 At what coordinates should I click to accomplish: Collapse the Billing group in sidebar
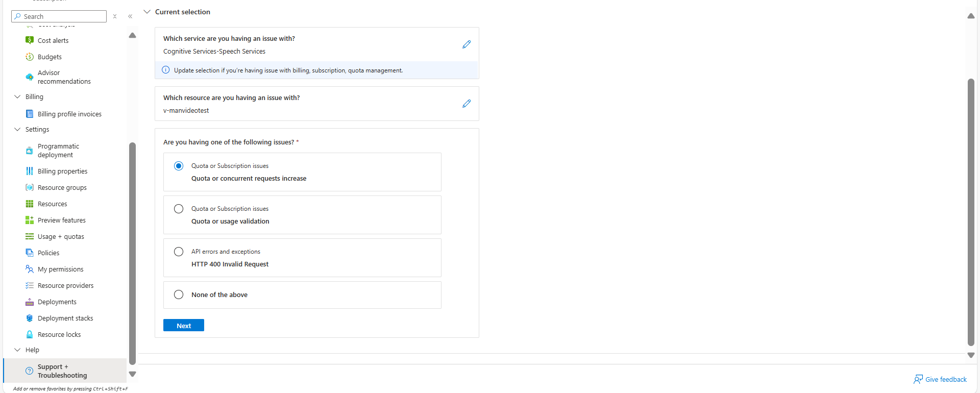17,96
